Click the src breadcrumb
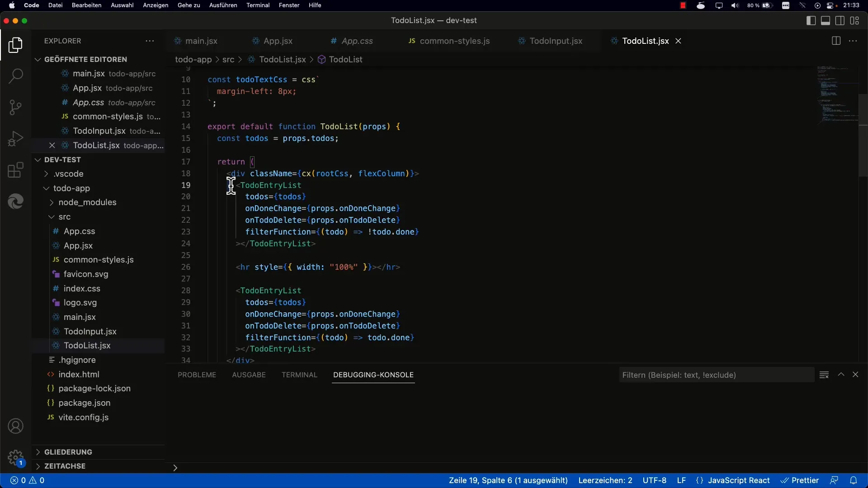868x488 pixels. coord(228,59)
